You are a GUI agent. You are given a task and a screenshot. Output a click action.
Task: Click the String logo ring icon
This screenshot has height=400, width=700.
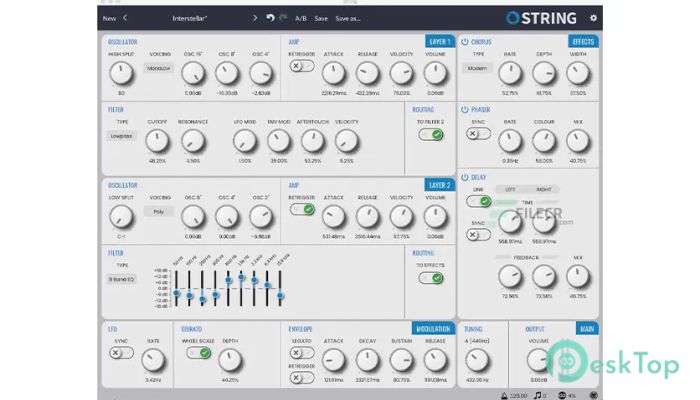coord(513,18)
